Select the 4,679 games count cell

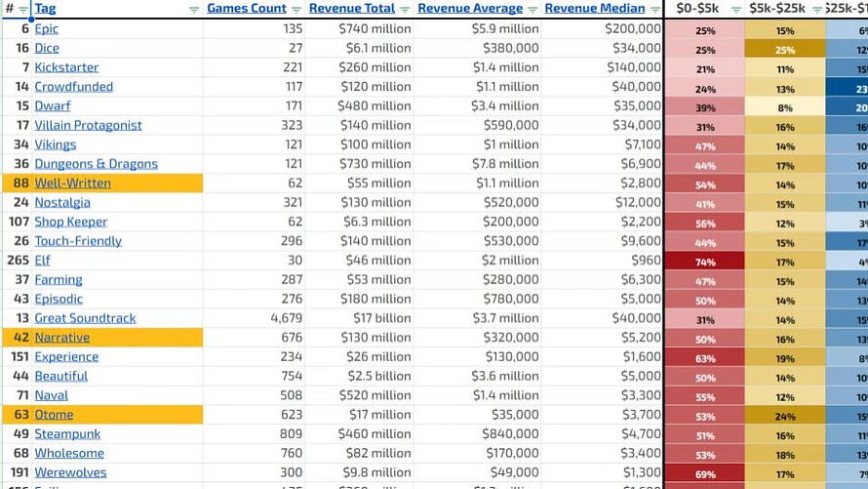pos(254,318)
